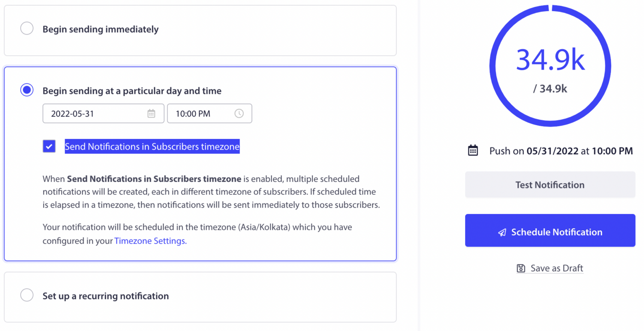The image size is (644, 331).
Task: Select Set up a recurring notification radio
Action: pos(27,295)
